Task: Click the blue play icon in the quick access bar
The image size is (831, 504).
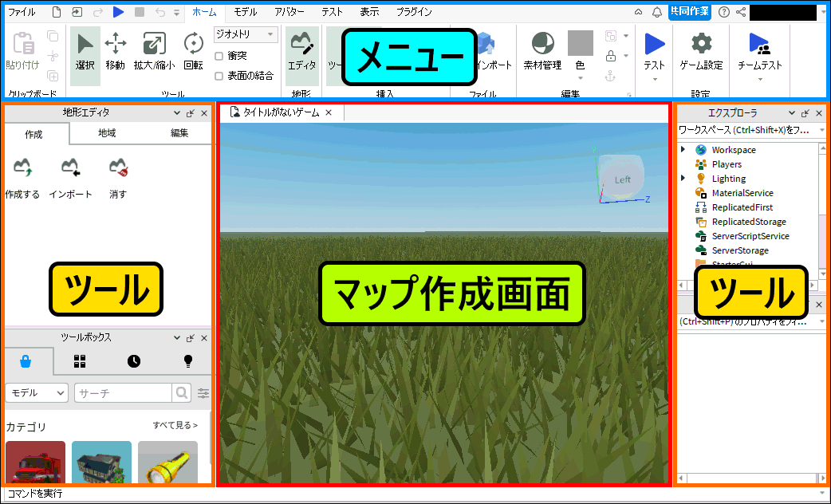Action: click(118, 12)
